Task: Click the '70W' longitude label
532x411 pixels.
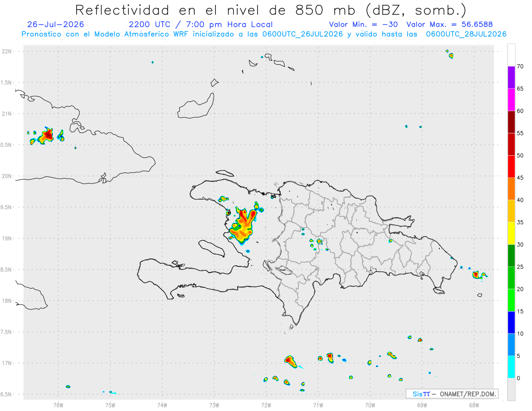Action: (370, 405)
